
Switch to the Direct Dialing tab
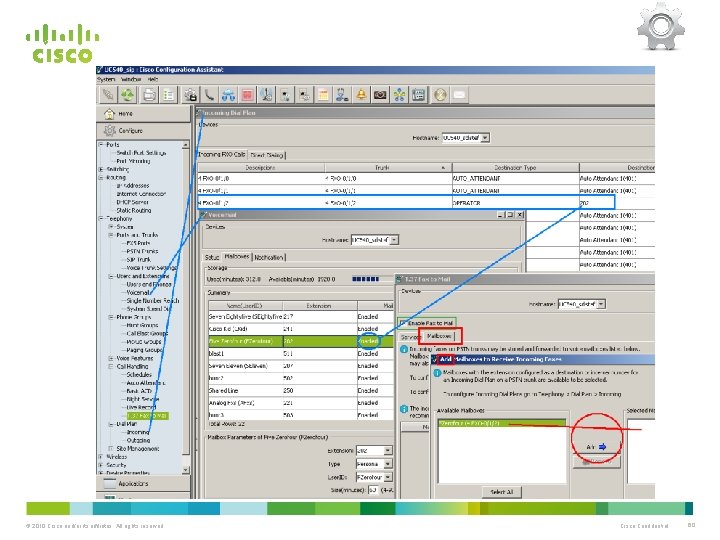267,155
